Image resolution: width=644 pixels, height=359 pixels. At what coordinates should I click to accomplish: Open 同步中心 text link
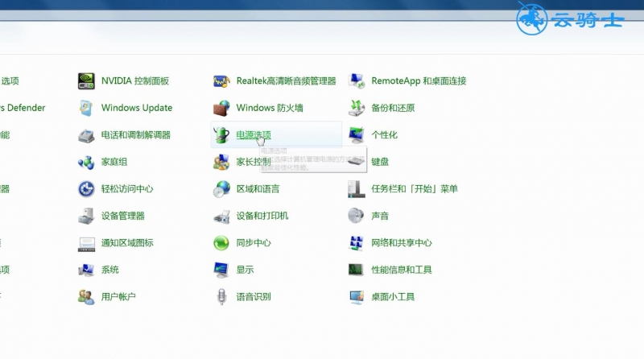254,243
